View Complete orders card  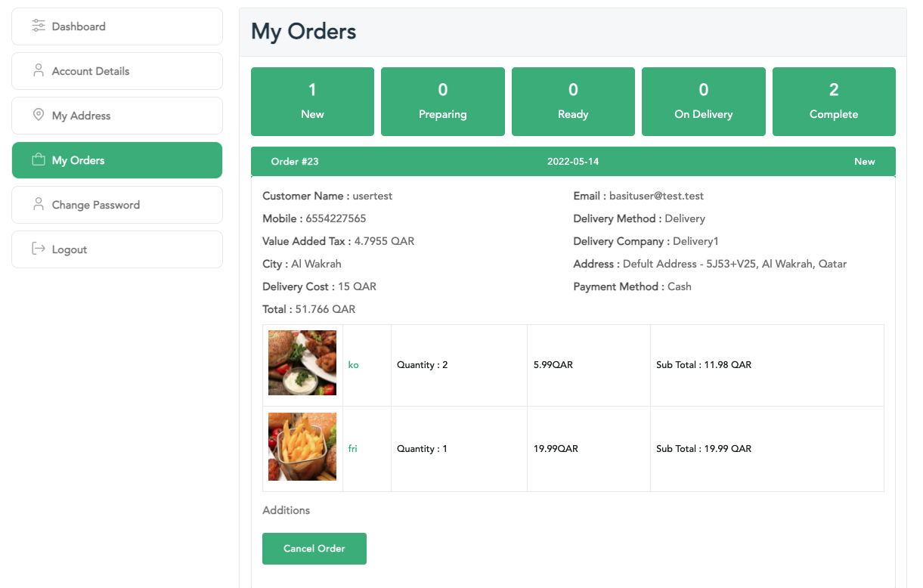click(834, 102)
